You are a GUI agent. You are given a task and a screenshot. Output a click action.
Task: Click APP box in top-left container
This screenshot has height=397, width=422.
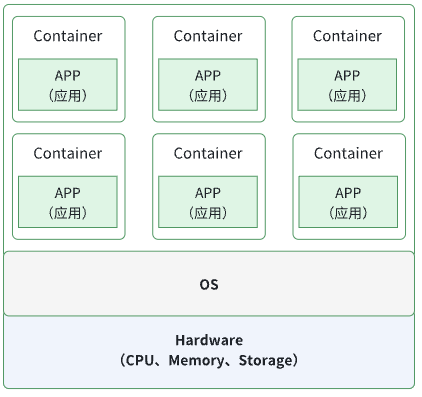click(x=68, y=85)
